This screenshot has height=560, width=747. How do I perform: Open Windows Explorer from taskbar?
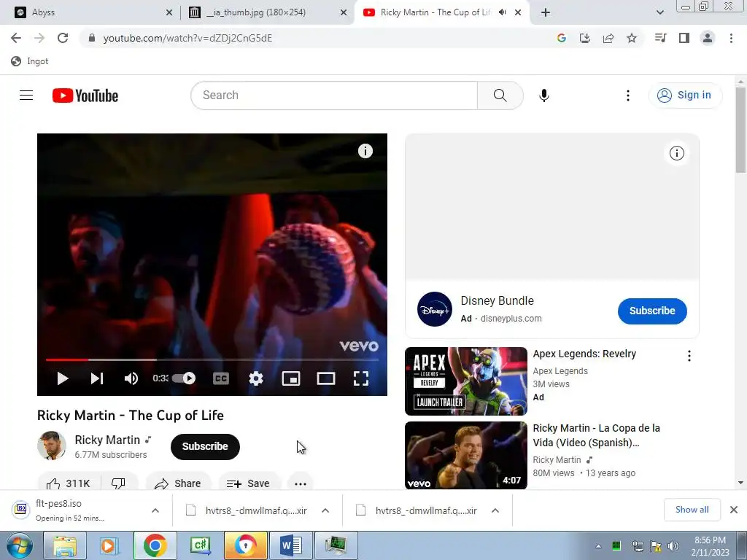click(65, 545)
